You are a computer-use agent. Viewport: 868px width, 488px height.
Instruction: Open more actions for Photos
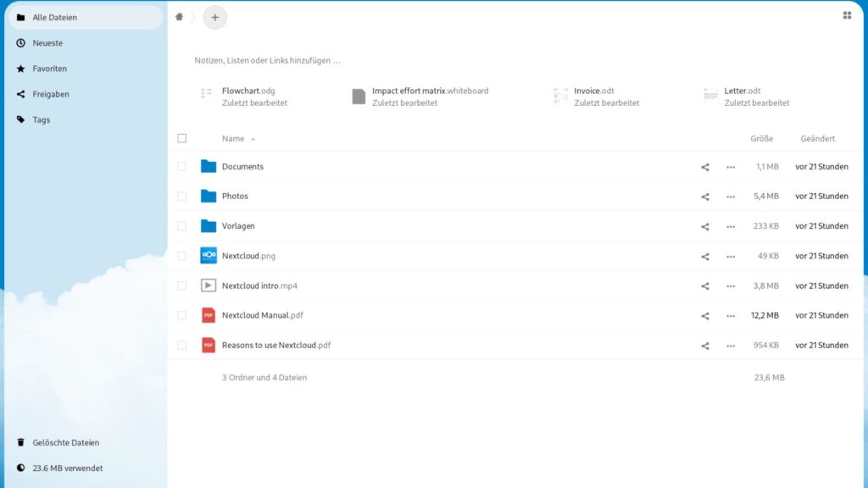[731, 197]
